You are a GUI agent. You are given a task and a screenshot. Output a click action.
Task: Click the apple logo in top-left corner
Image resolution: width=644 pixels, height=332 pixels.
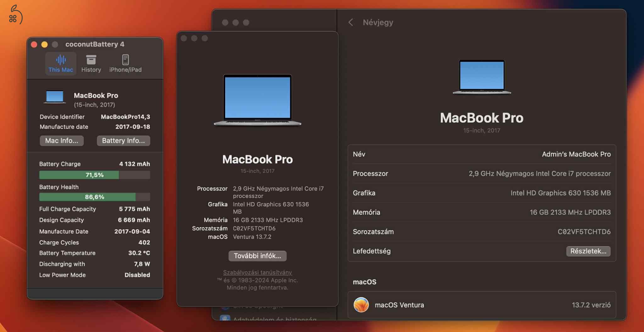pyautogui.click(x=16, y=15)
